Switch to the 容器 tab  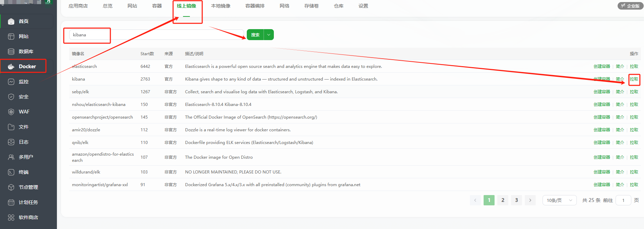[157, 6]
